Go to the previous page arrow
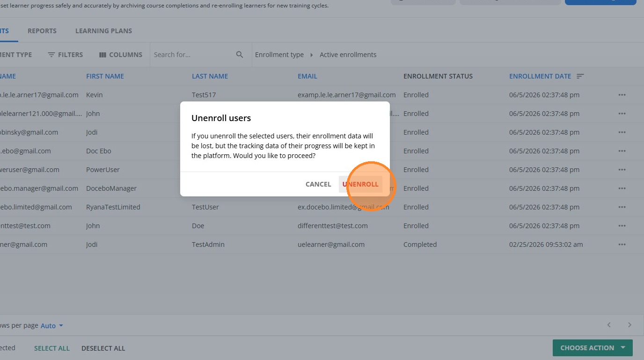The image size is (644, 360). pos(609,325)
